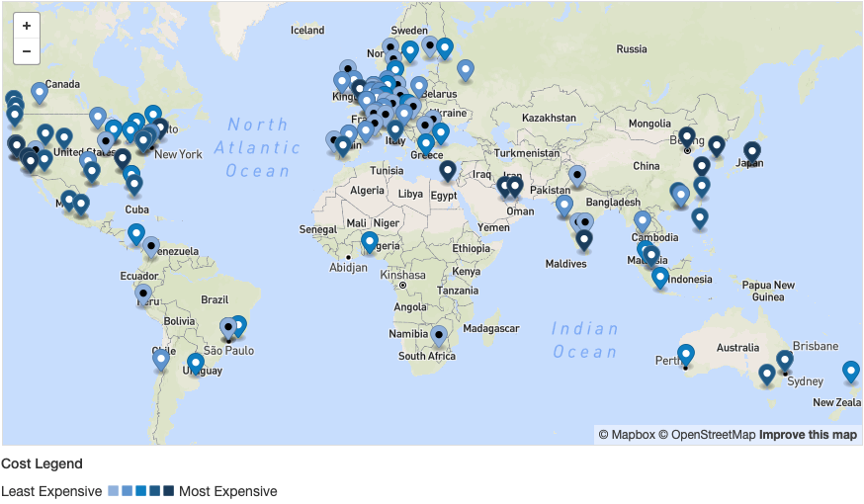
Task: Select the pin near South Africa
Action: (x=439, y=336)
